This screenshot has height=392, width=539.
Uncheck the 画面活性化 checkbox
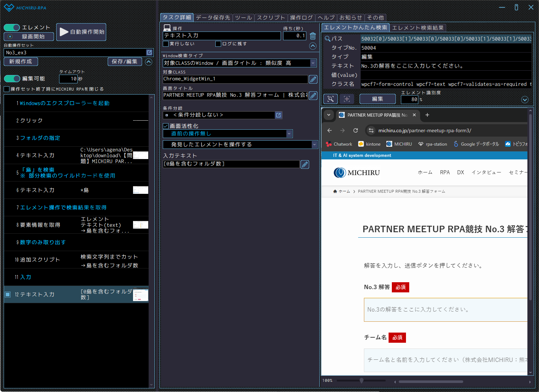coord(166,126)
